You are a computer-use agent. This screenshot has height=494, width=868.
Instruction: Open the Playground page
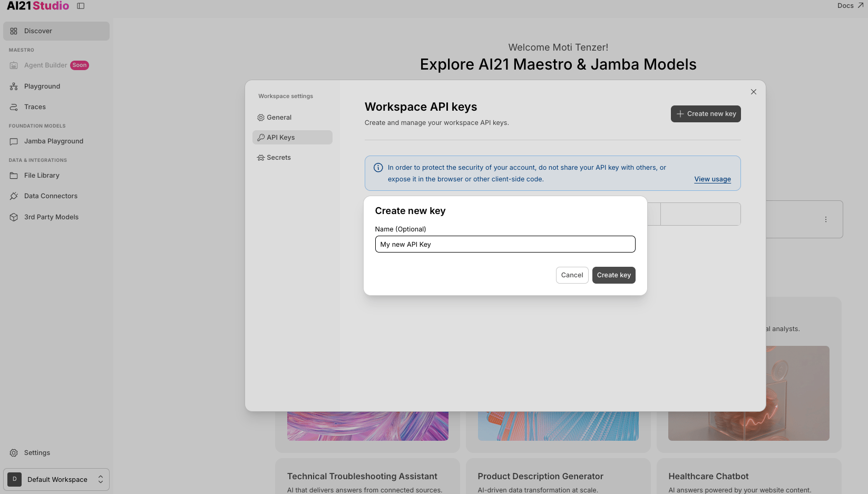[x=56, y=86]
